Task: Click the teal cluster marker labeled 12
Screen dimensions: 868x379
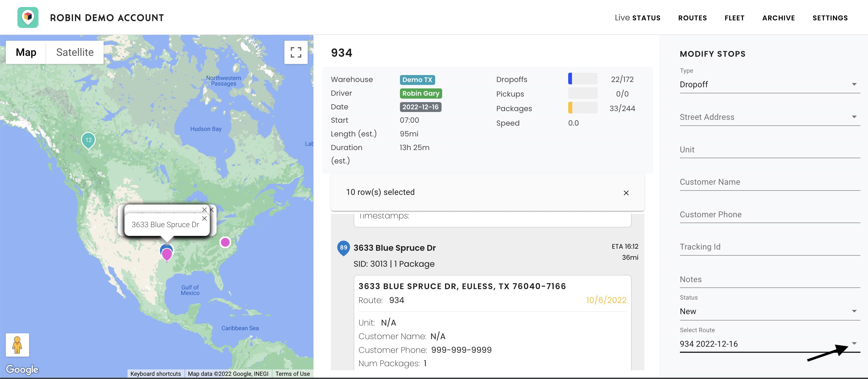Action: (x=88, y=140)
